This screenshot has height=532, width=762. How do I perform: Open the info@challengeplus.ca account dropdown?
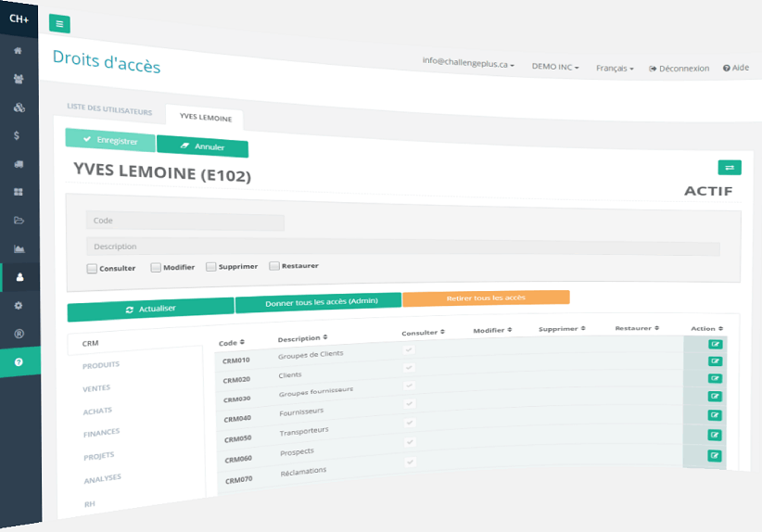pos(468,62)
